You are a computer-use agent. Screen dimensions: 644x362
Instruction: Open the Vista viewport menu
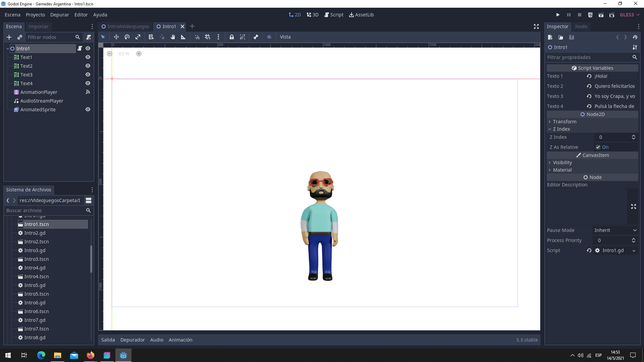pos(285,37)
